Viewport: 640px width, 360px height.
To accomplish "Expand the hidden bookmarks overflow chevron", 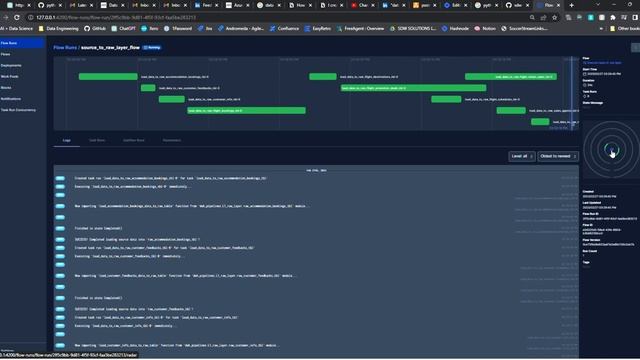I will coord(601,29).
